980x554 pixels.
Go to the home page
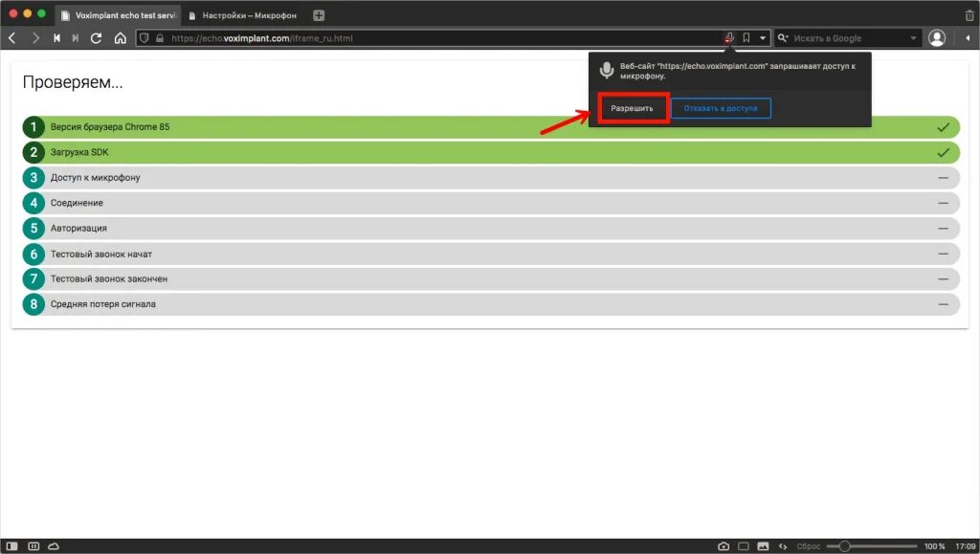pyautogui.click(x=120, y=38)
